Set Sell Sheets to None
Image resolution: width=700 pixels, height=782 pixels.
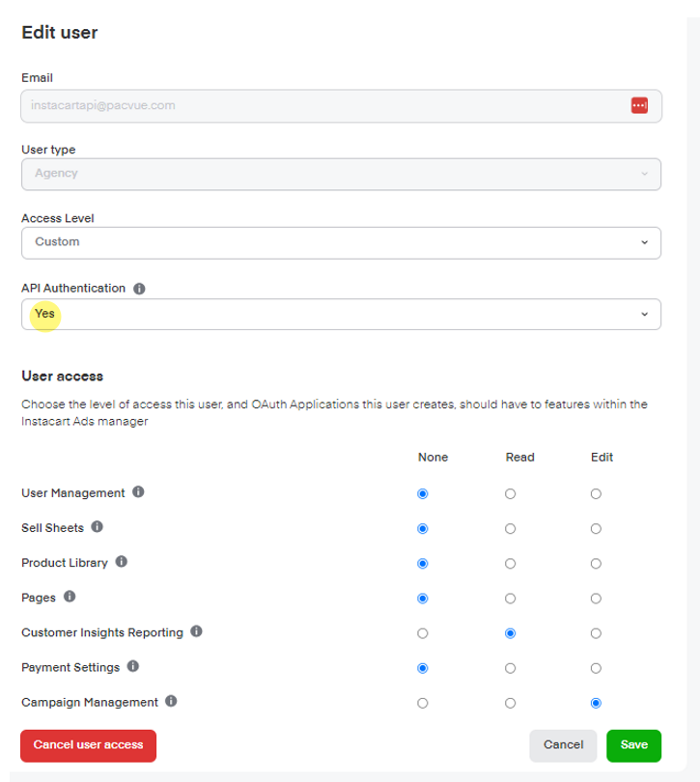point(423,529)
